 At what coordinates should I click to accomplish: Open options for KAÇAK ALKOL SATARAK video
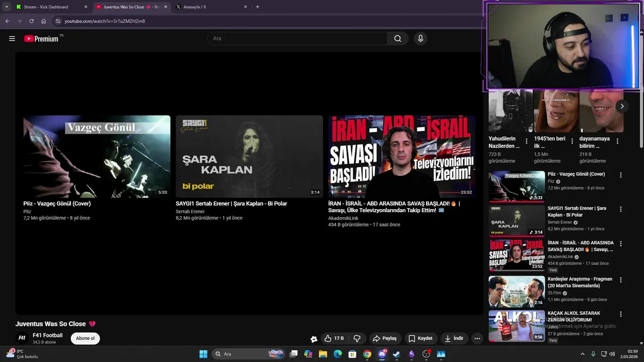[620, 314]
